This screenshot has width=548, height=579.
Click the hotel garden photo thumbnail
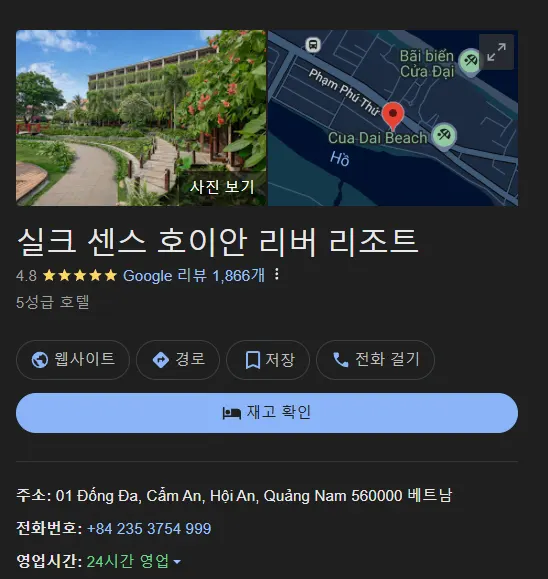pos(141,118)
